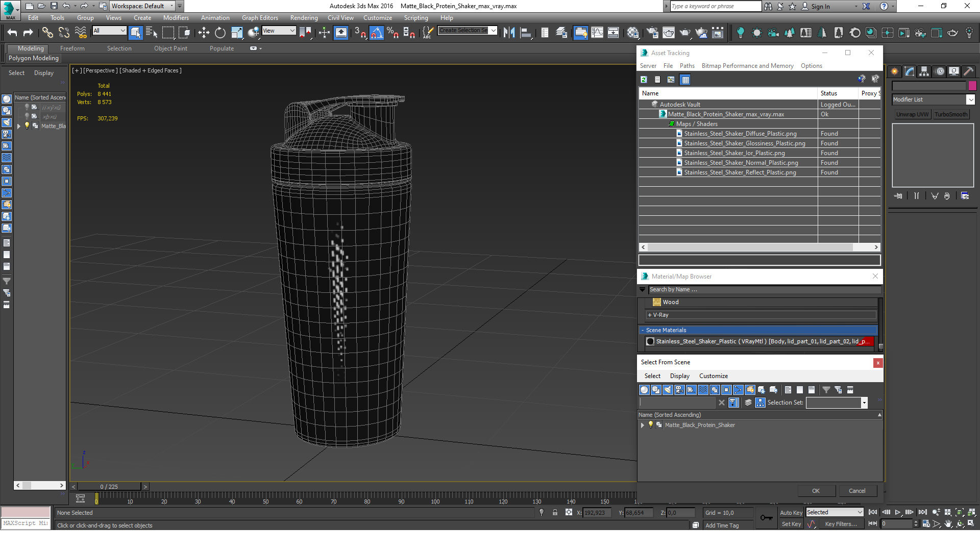Open Select by Name tool
The height and width of the screenshot is (551, 980).
click(152, 33)
